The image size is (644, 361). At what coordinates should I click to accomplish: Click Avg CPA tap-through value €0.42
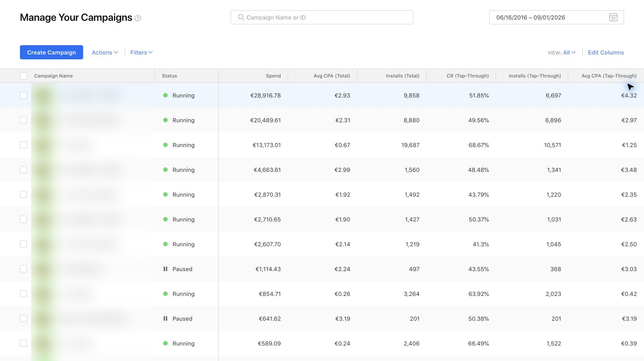(629, 294)
